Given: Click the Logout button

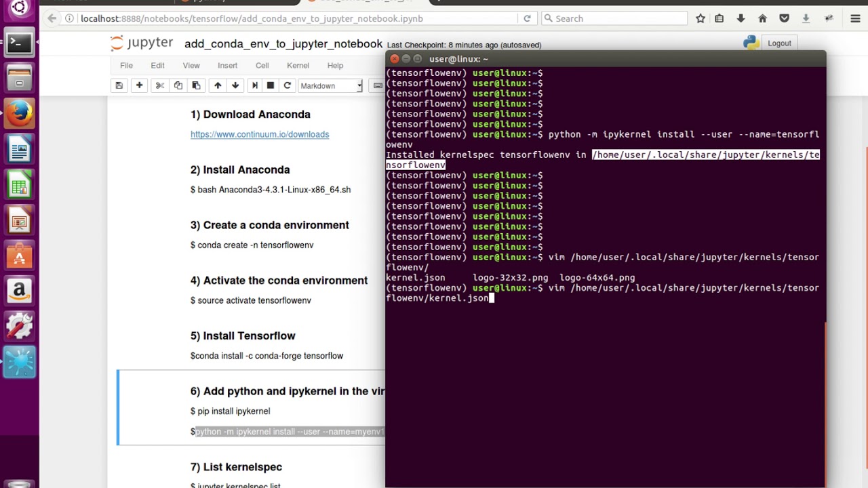Looking at the screenshot, I should (779, 43).
